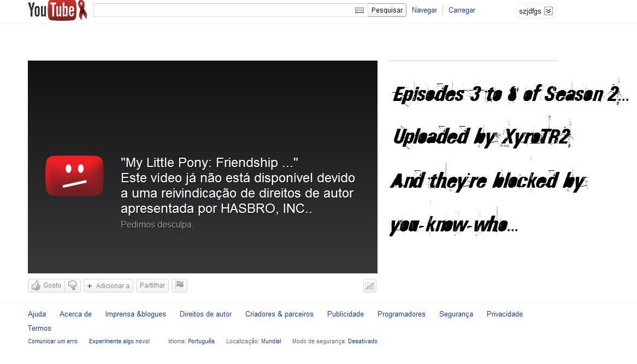Toggle safety mode Desativado setting
637x364 pixels.
point(362,341)
